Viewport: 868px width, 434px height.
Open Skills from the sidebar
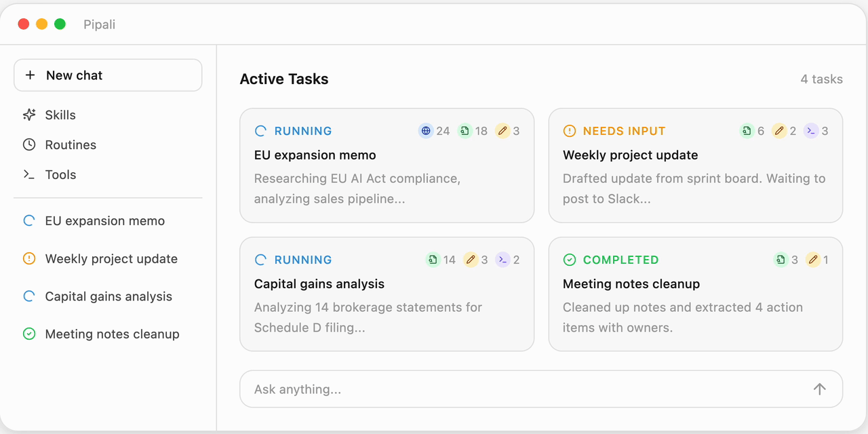pyautogui.click(x=60, y=115)
